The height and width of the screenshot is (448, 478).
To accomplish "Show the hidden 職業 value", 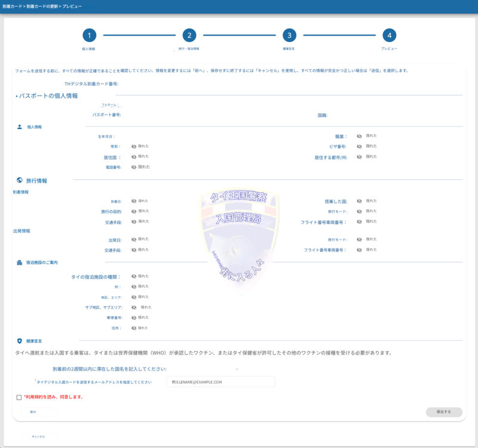I will click(360, 136).
